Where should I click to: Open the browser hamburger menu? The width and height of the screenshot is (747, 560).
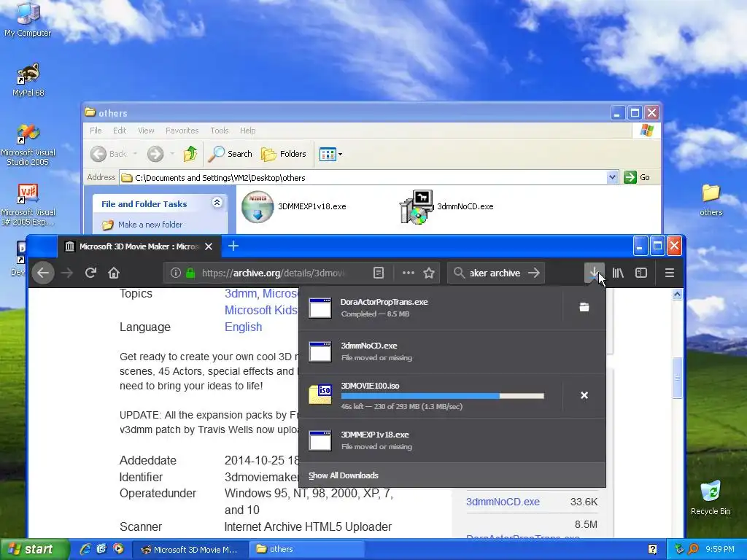click(670, 273)
